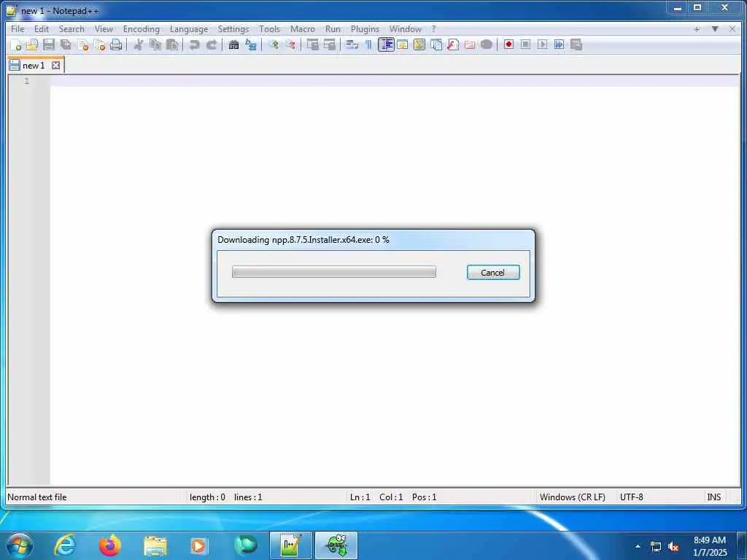The height and width of the screenshot is (560, 747).
Task: Click the Print toolbar icon
Action: (x=116, y=44)
